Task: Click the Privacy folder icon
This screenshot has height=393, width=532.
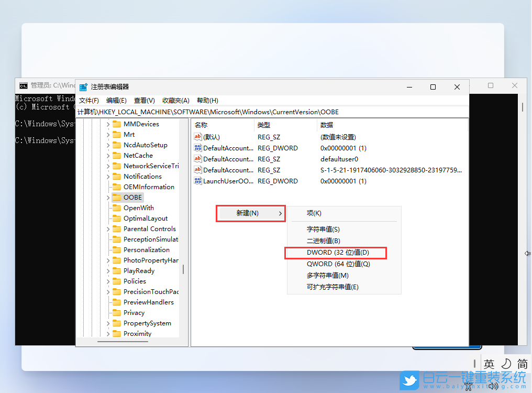Action: point(118,312)
